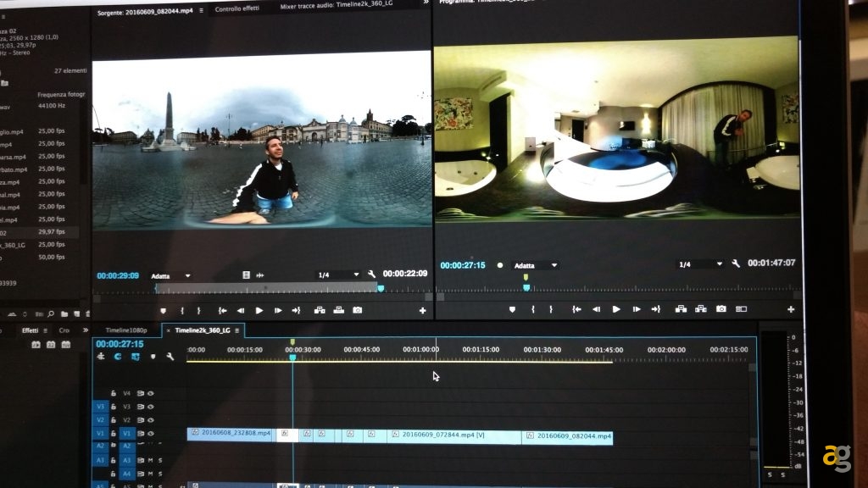This screenshot has height=488, width=868.
Task: Expand hidden panel tabs with double chevron
Action: 85,330
